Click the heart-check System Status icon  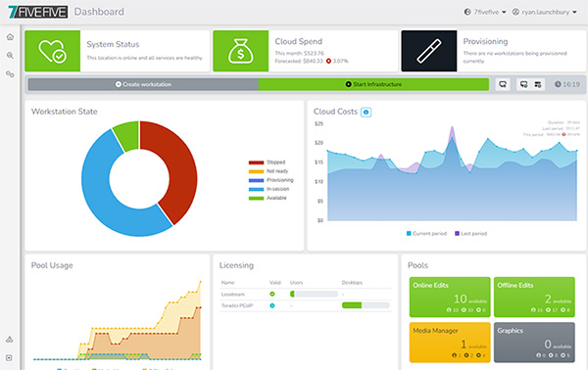coord(53,51)
